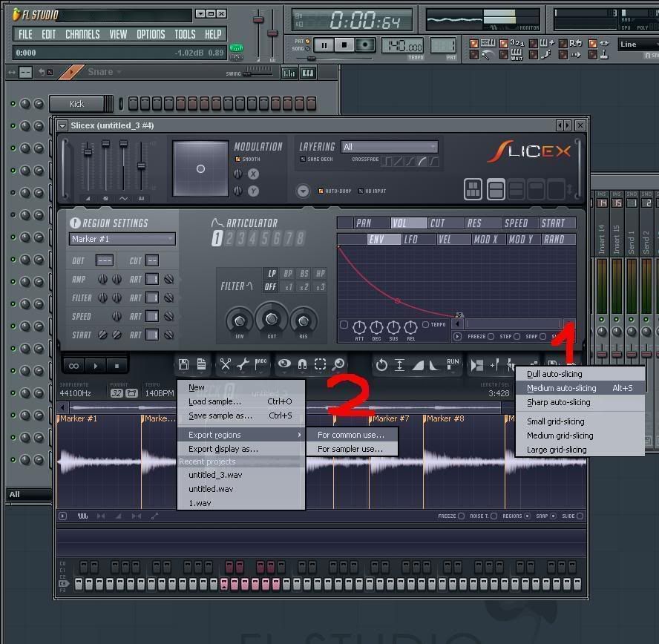Click the dashed selection box icon
The image size is (659, 644).
coord(320,364)
